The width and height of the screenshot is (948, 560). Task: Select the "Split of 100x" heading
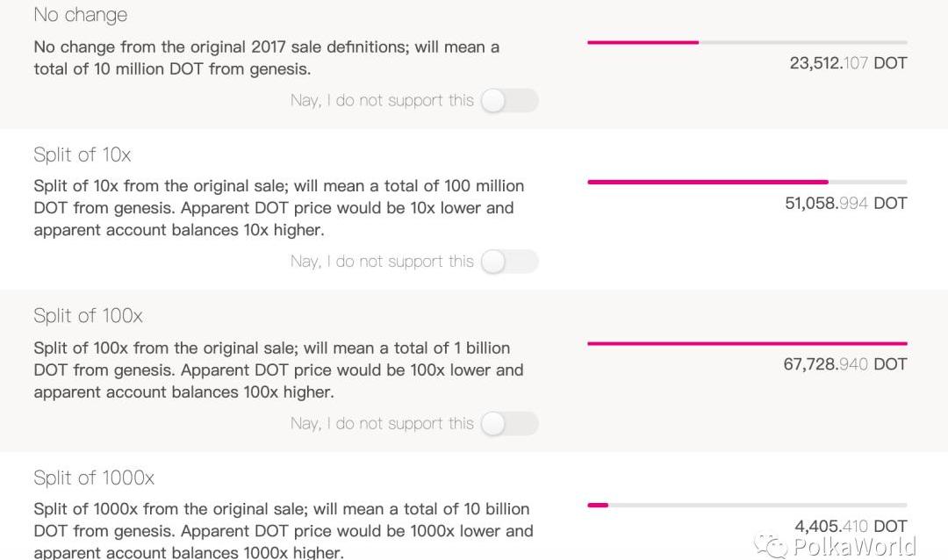click(88, 316)
